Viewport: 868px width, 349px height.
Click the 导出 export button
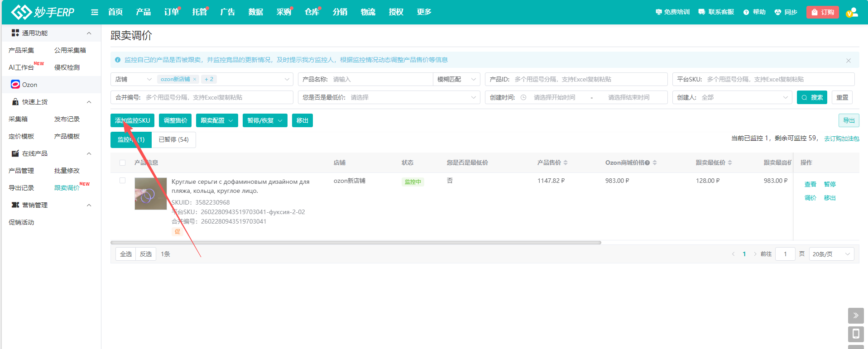click(x=849, y=120)
